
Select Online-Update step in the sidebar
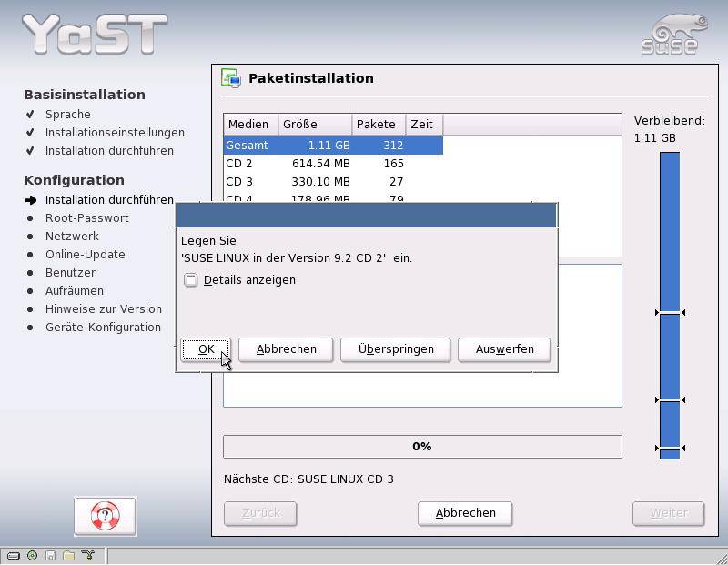(85, 255)
